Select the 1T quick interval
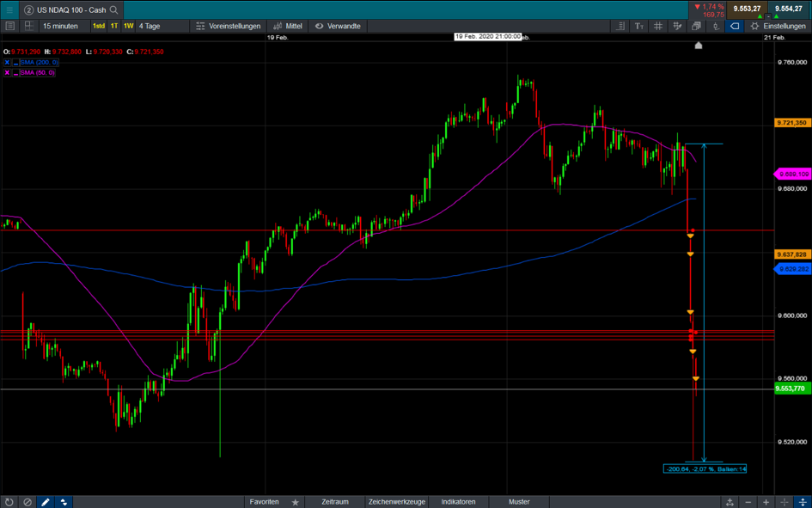Screen dimensions: 812x508 tap(114, 26)
